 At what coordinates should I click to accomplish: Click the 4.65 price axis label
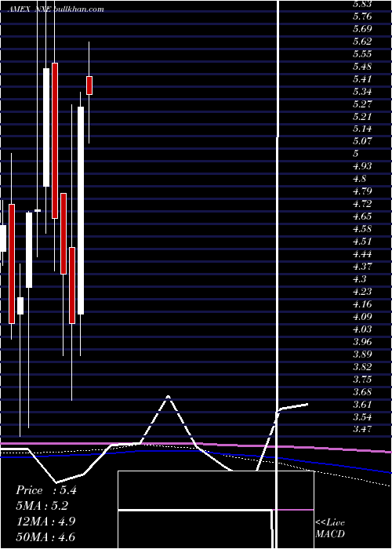click(362, 216)
